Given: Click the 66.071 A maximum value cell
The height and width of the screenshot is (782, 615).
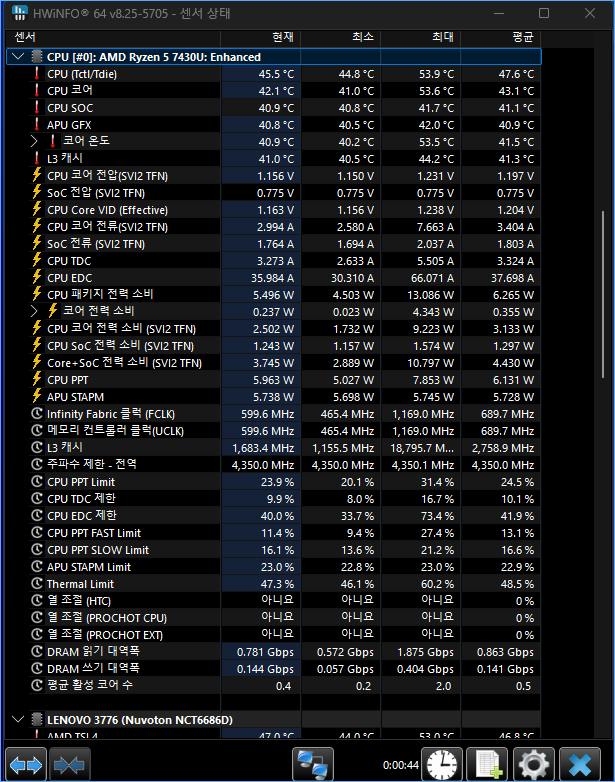Looking at the screenshot, I should (420, 277).
